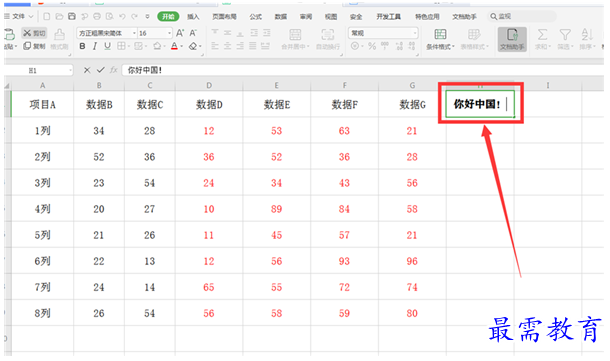610x361 pixels.
Task: Expand the 文件 menu chevron
Action: tap(31, 16)
